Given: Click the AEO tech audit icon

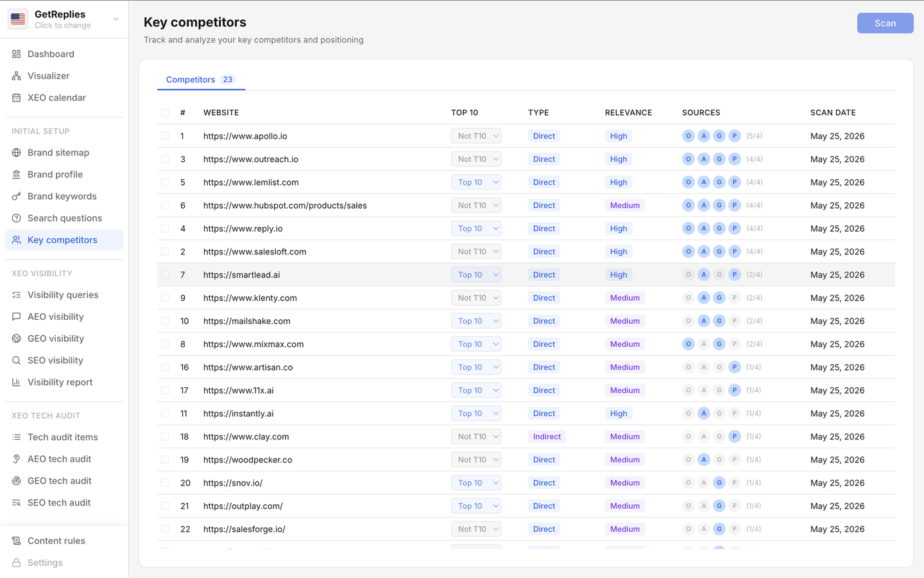Looking at the screenshot, I should [17, 459].
